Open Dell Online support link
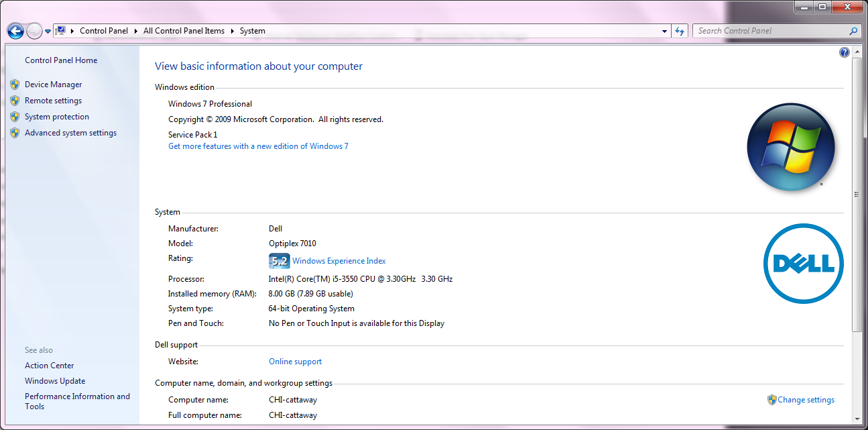 tap(295, 362)
